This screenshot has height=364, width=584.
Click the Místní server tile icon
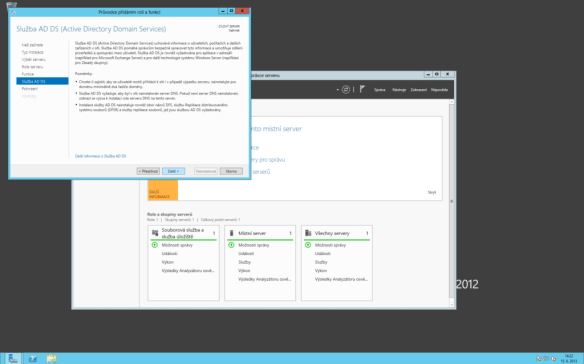tap(231, 233)
